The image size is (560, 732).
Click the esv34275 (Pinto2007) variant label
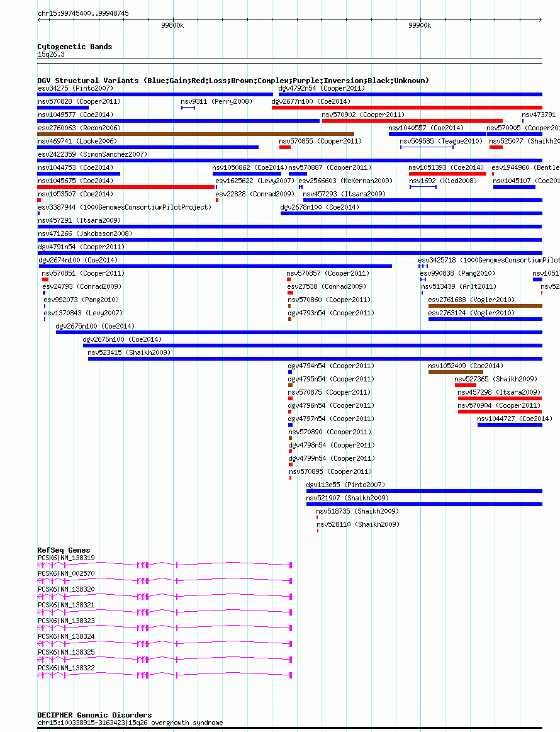[75, 88]
